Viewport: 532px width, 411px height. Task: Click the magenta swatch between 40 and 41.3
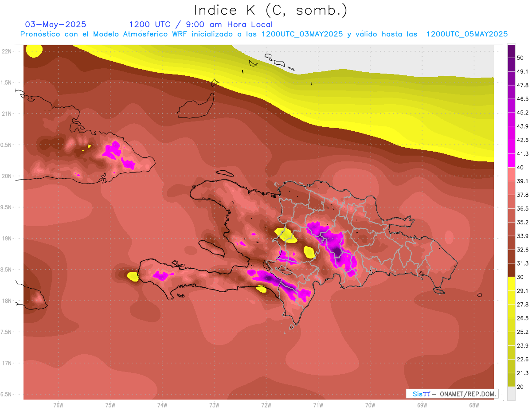511,160
